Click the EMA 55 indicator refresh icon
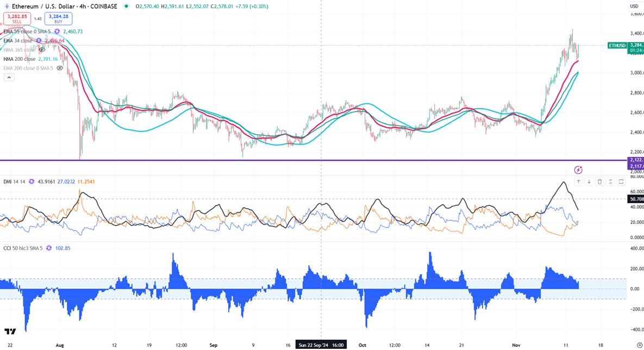This screenshot has height=350, width=644. [57, 32]
